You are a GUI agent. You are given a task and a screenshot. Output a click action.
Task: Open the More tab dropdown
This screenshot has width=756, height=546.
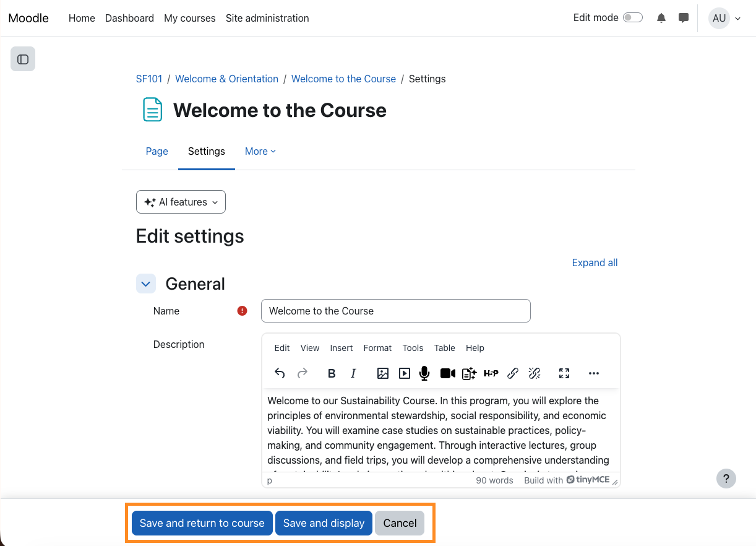coord(260,151)
